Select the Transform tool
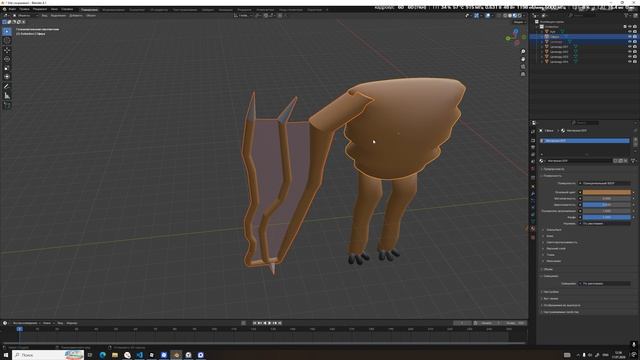640x360 pixels. (x=7, y=77)
